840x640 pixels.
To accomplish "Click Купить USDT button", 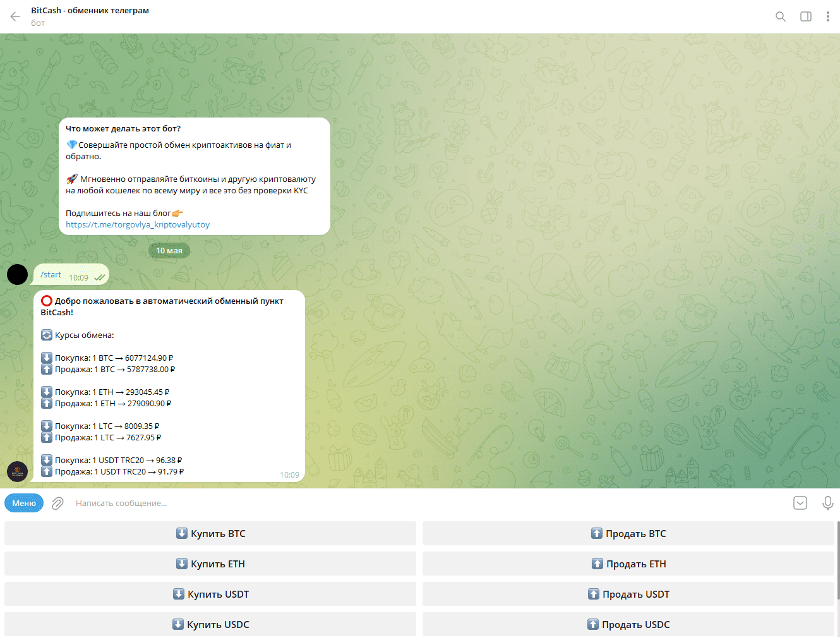I will point(210,594).
